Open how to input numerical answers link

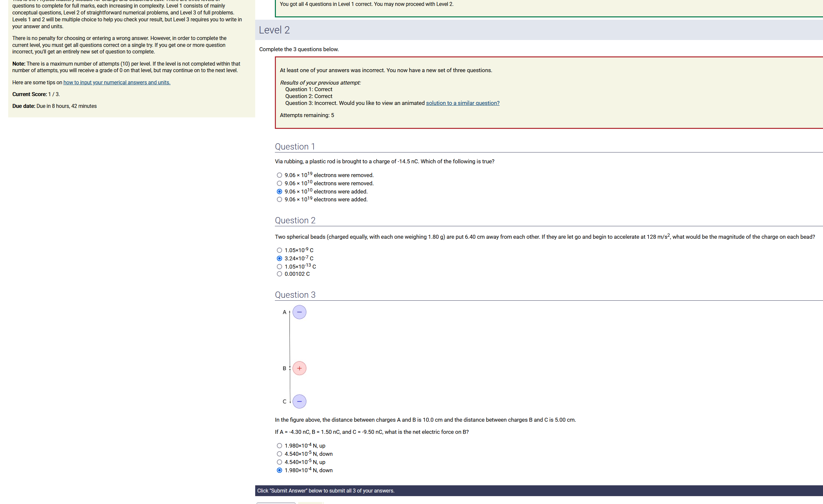[x=116, y=82]
